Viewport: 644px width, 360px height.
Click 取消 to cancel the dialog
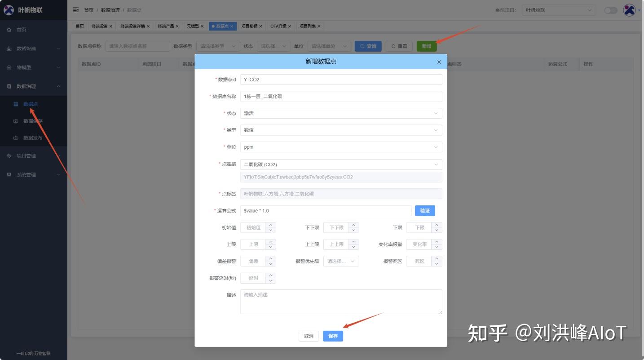coord(309,336)
